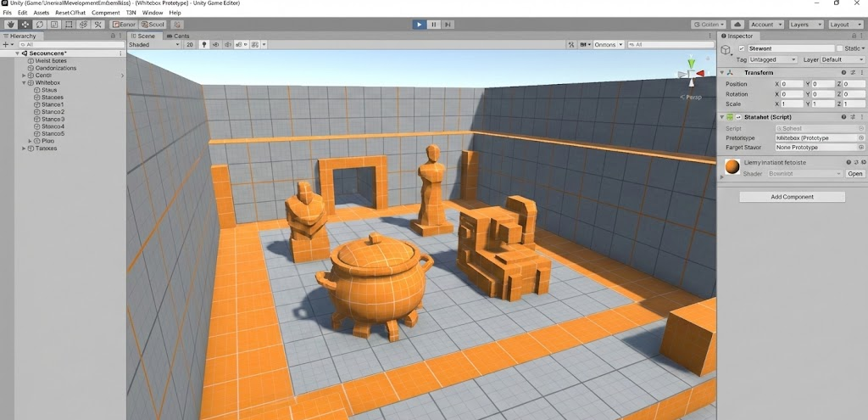Select the Rect transform tool

click(68, 25)
